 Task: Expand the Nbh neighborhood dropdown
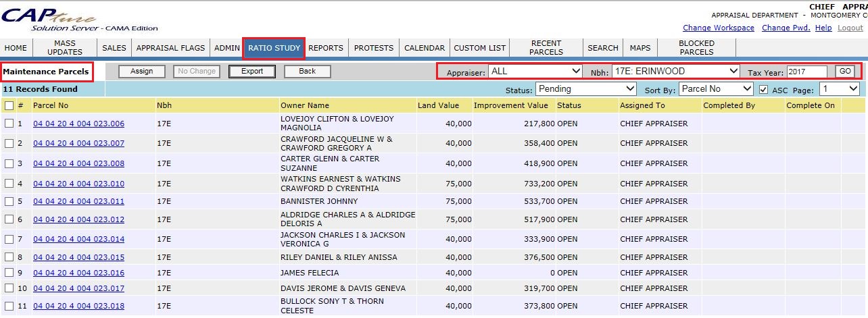(675, 71)
